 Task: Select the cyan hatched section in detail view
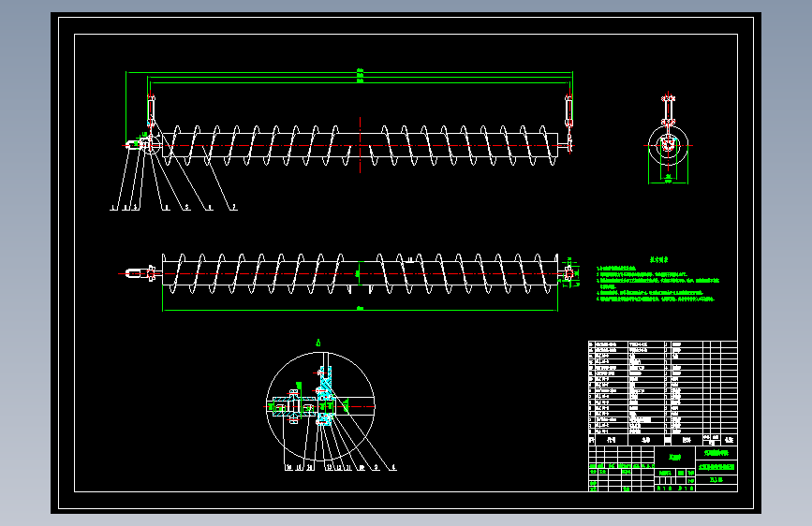tap(325, 396)
